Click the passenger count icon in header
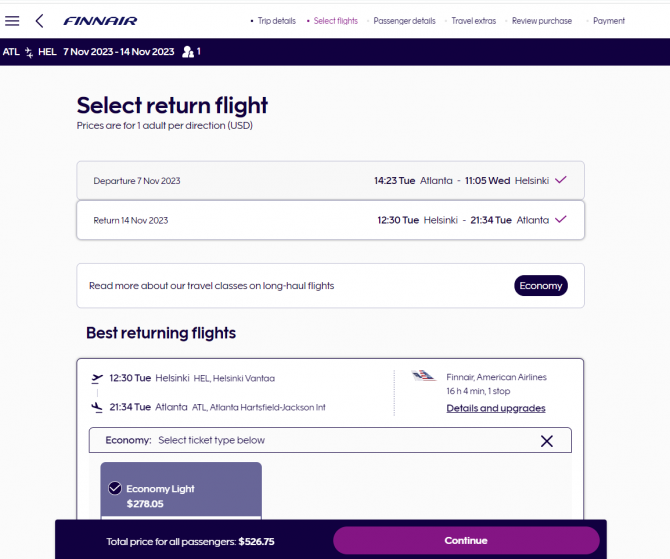670x559 pixels. [x=188, y=52]
